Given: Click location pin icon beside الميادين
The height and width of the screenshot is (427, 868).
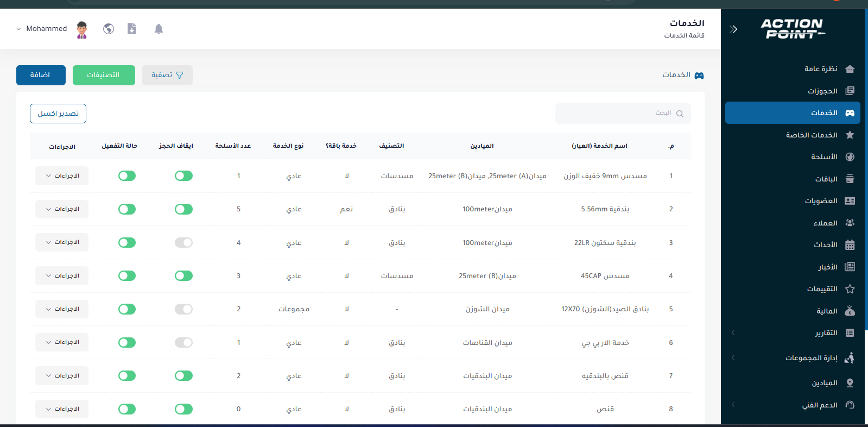Looking at the screenshot, I should click(x=850, y=383).
